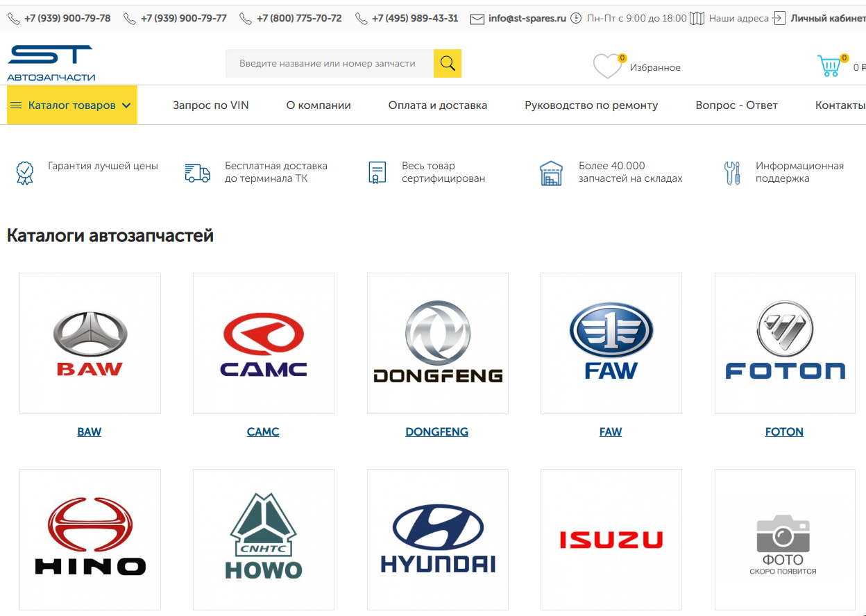Viewport: 866px width, 616px height.
Task: Click the yellow search magnifier button
Action: point(448,63)
